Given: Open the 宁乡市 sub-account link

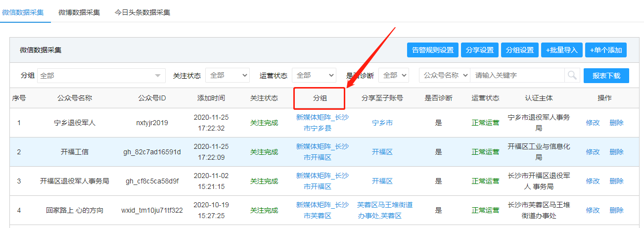Looking at the screenshot, I should [x=382, y=123].
